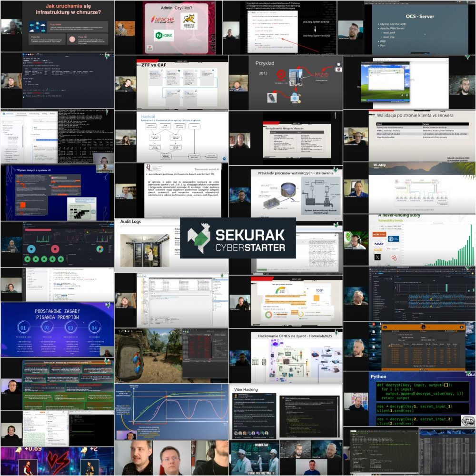Viewport: 476px width, 476px height.
Task: Click the red donut chart on dashboard
Action: (55, 249)
